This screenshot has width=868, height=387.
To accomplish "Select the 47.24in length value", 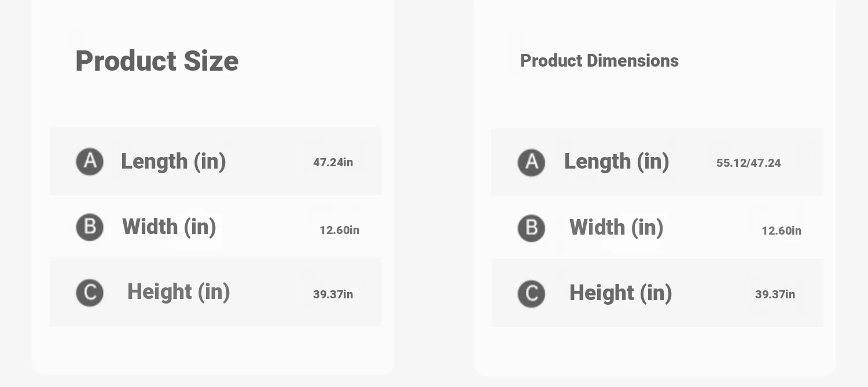I will (x=333, y=162).
